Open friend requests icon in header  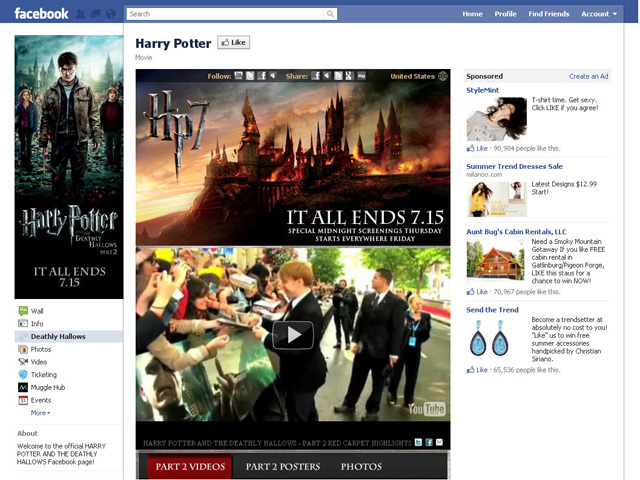pos(81,14)
